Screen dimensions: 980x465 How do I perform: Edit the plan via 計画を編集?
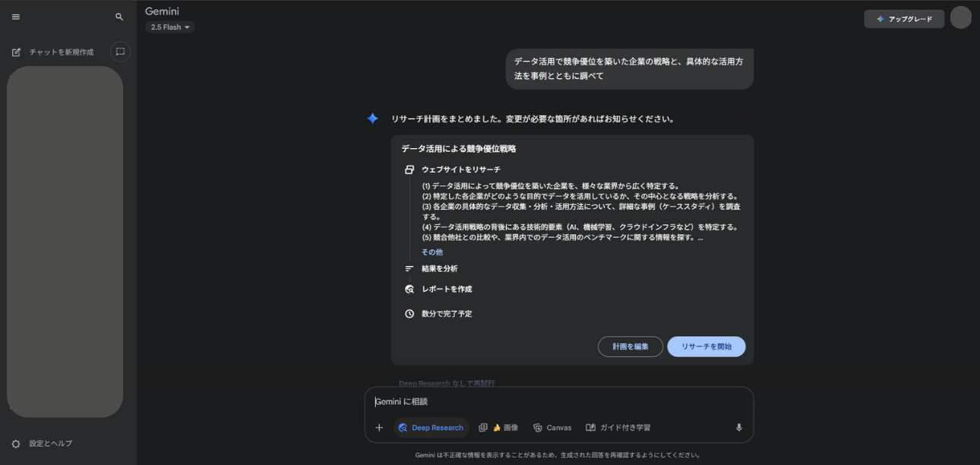630,346
